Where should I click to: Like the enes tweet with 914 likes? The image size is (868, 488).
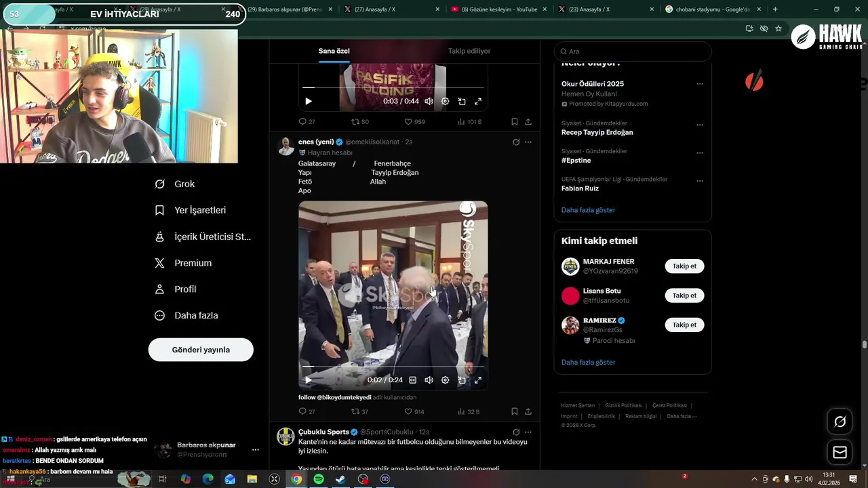pyautogui.click(x=414, y=411)
